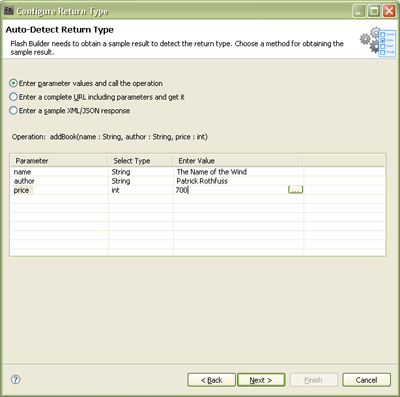Proceed with the Next button
This screenshot has height=397, width=400.
(261, 380)
